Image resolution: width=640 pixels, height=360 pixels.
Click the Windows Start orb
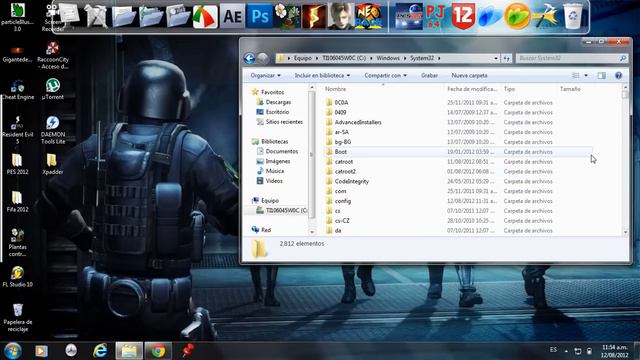point(12,351)
